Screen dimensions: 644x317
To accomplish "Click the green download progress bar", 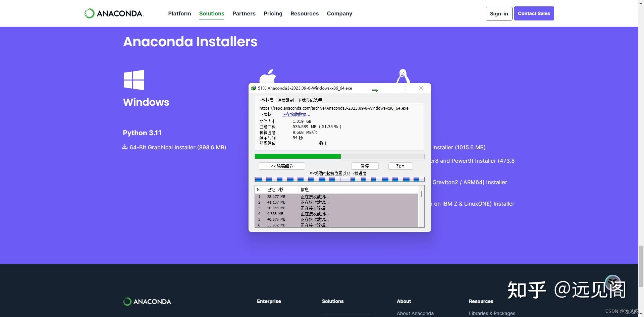I will [x=297, y=156].
